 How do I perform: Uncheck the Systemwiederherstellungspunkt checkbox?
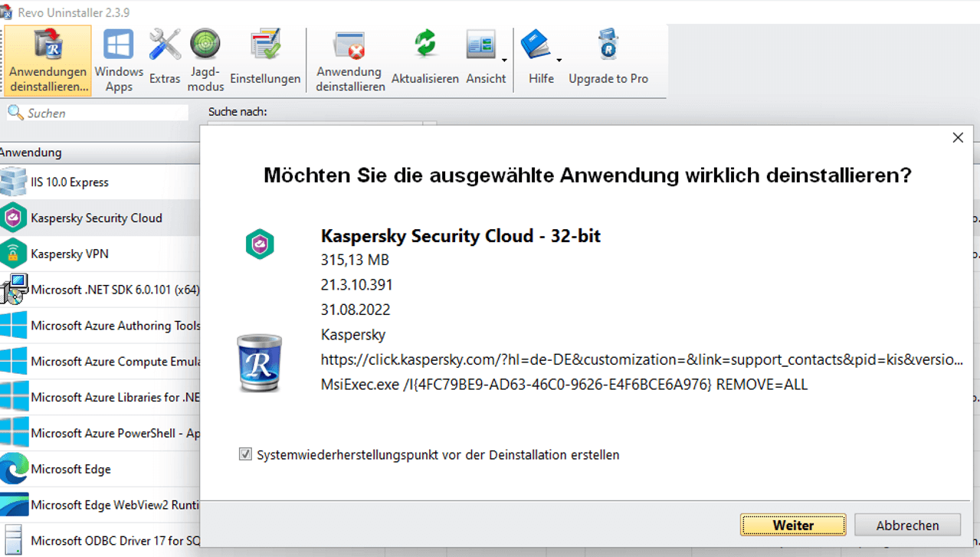(x=245, y=454)
